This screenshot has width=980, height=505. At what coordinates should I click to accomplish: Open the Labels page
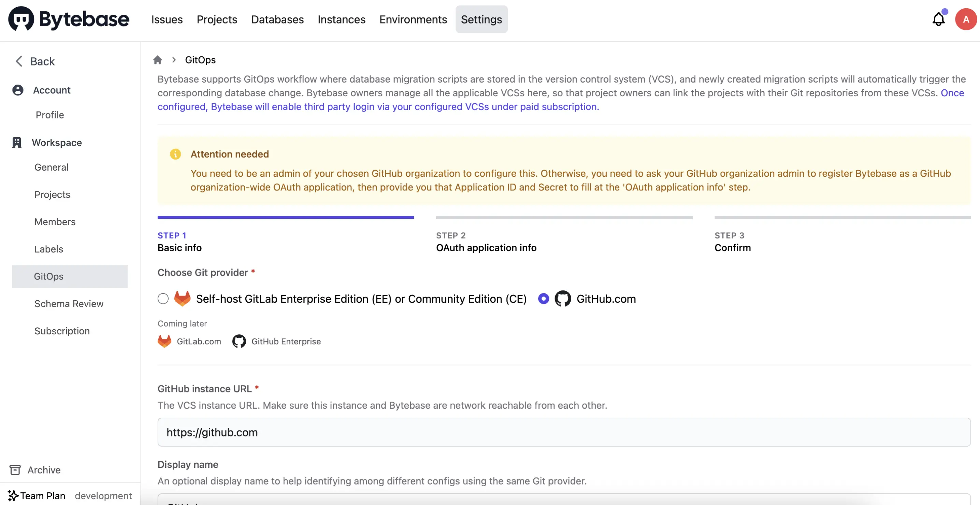tap(49, 249)
